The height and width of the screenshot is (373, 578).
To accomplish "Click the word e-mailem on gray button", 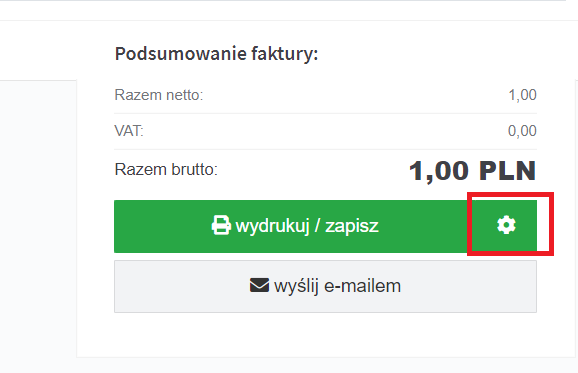I will click(x=362, y=286).
